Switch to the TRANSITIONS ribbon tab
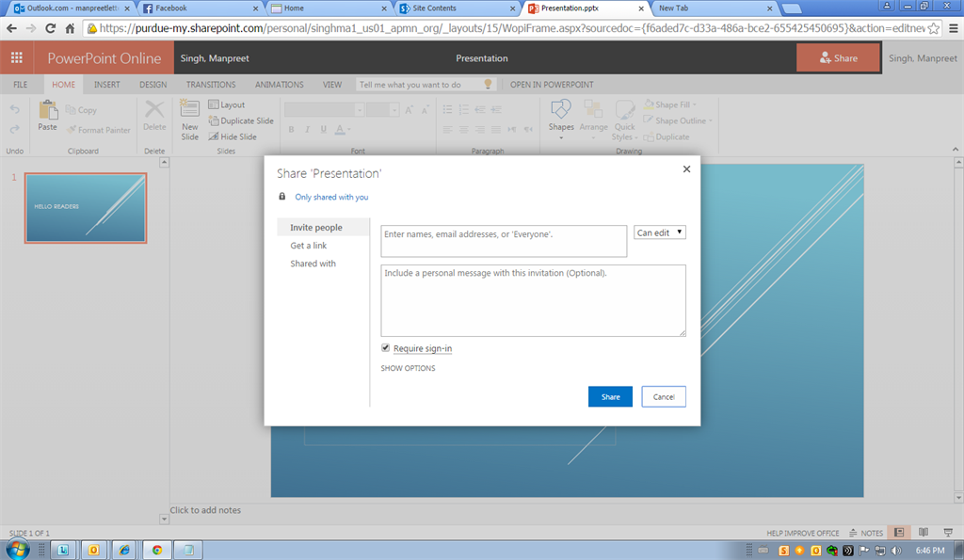 coord(211,84)
